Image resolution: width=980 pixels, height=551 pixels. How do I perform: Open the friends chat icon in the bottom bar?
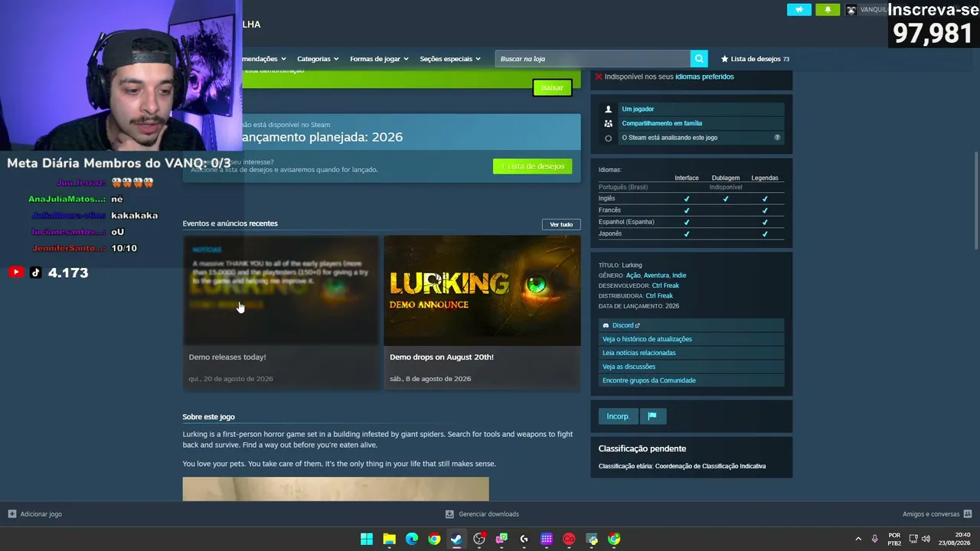click(x=968, y=514)
